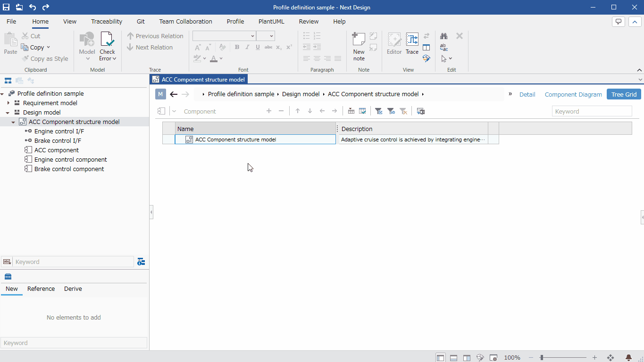This screenshot has width=644, height=362.
Task: Click the notification bell in status bar
Action: pyautogui.click(x=628, y=358)
